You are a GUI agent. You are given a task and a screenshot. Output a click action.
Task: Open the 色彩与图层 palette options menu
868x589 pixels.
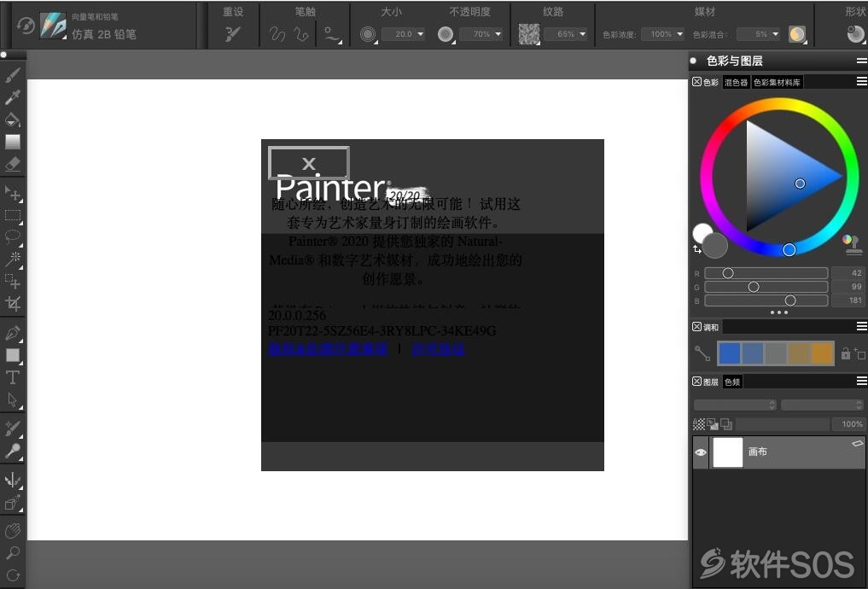(x=862, y=61)
